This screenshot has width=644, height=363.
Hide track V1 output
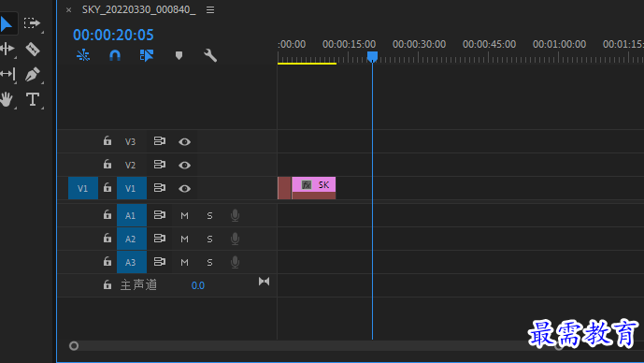tap(184, 189)
